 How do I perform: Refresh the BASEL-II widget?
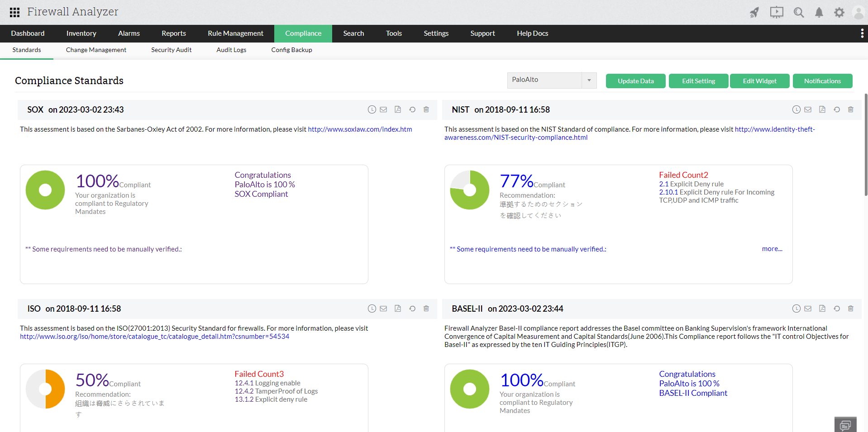click(x=837, y=309)
